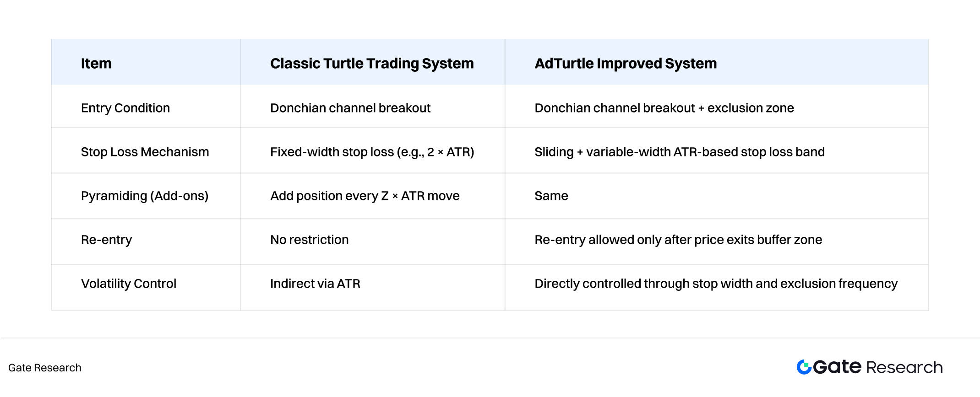Viewport: 980px width, 397px height.
Task: Click the Same cell in AdTurtle column
Action: click(x=551, y=196)
